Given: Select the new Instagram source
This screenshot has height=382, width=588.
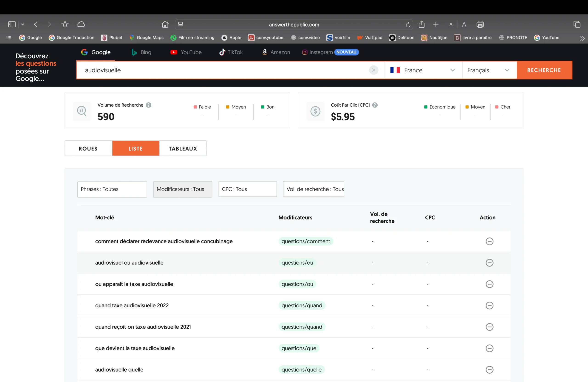Looking at the screenshot, I should 317,52.
